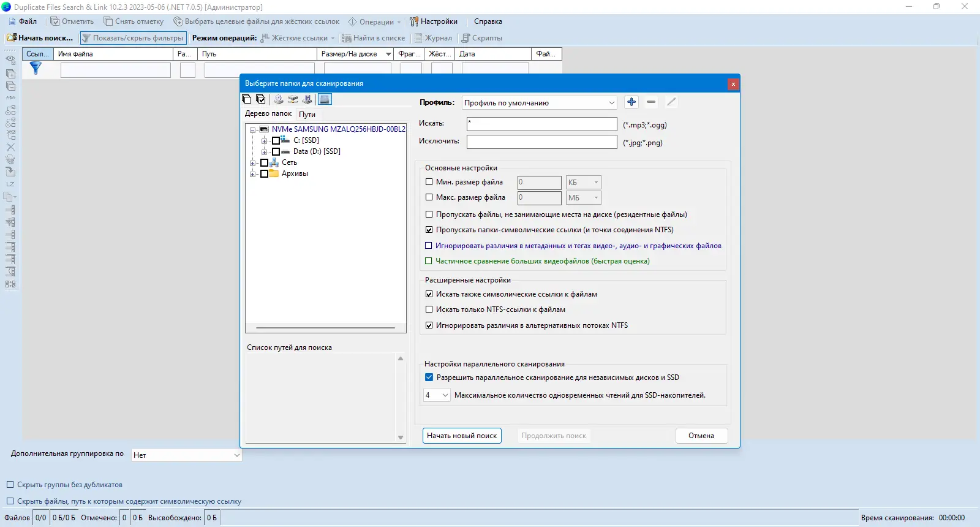
Task: Check Скрыть группы без дубликатов
Action: click(x=10, y=485)
